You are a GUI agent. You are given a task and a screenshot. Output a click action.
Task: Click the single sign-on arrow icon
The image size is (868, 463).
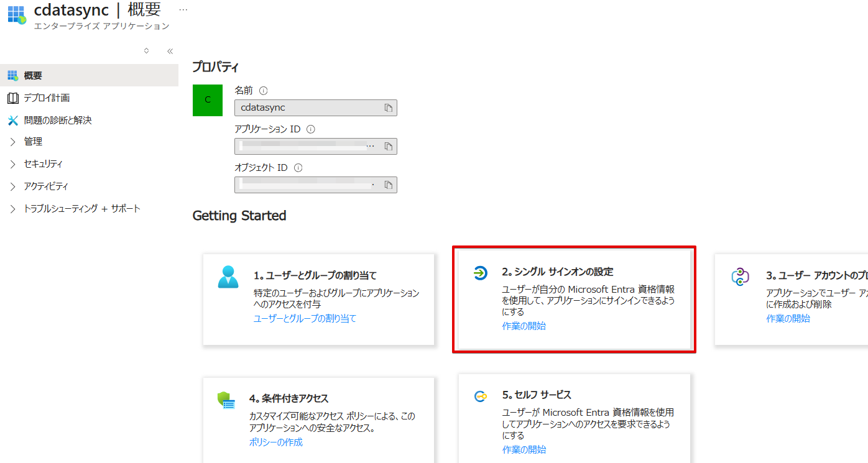tap(480, 273)
